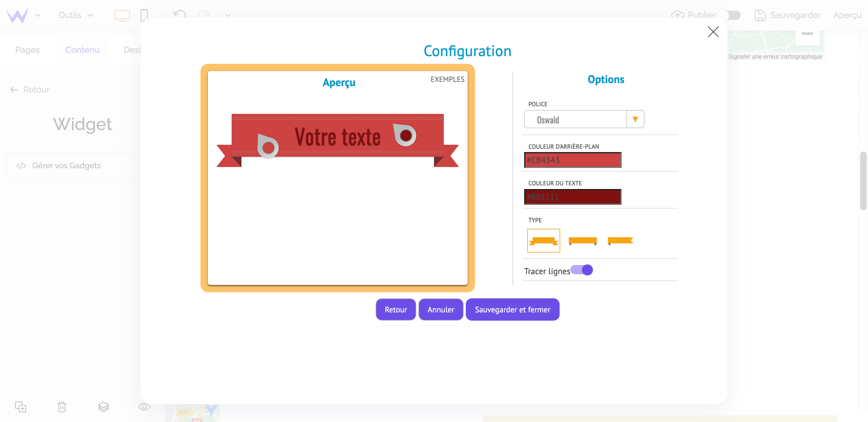Open the Oswald font dropdown arrow
Image resolution: width=868 pixels, height=422 pixels.
pyautogui.click(x=635, y=119)
